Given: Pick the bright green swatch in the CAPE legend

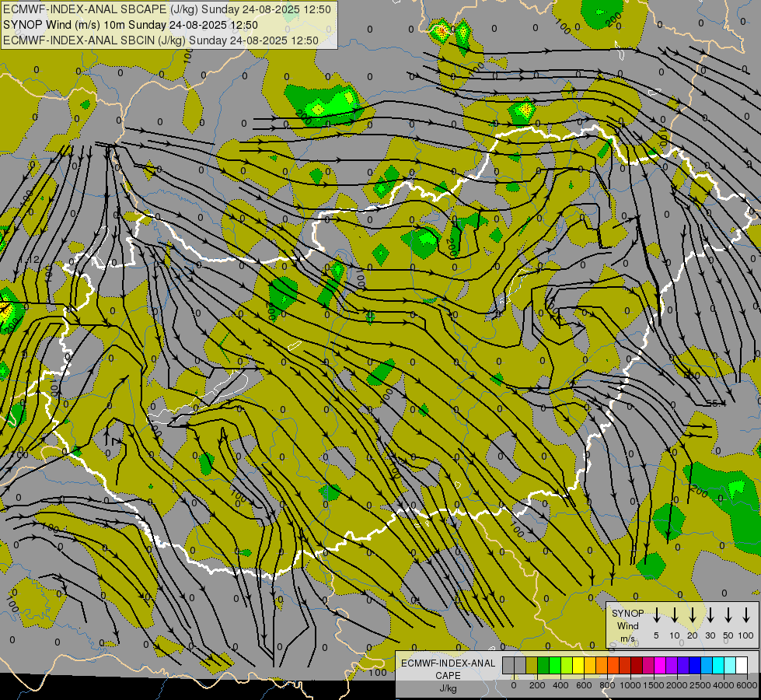Looking at the screenshot, I should tap(555, 665).
